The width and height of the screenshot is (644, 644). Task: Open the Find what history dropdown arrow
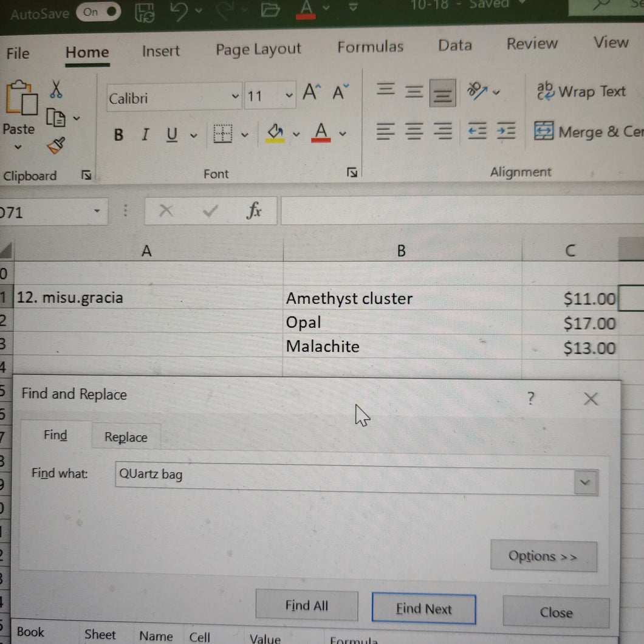coord(585,482)
